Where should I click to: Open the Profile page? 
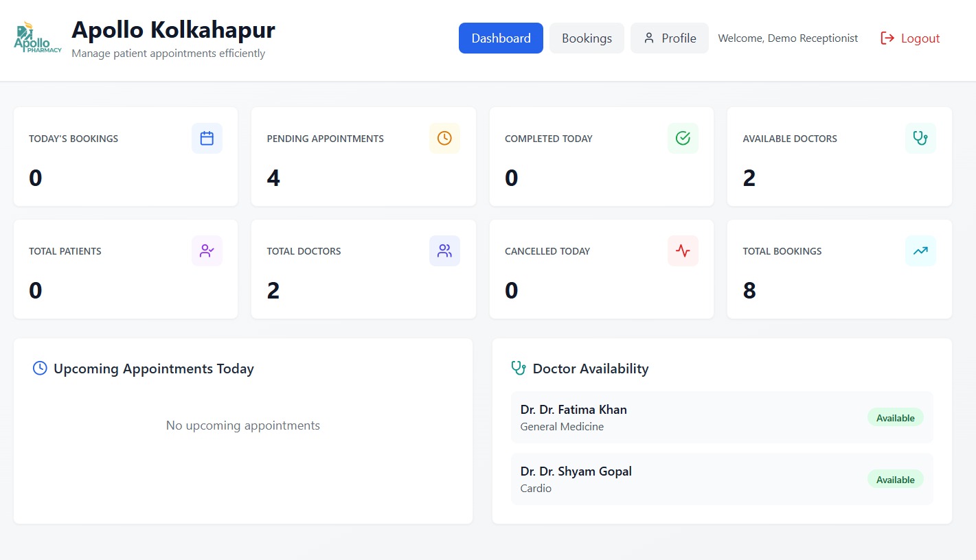669,38
